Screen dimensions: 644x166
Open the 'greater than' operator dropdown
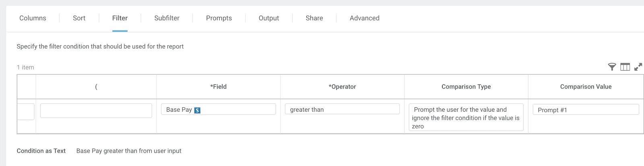click(342, 109)
